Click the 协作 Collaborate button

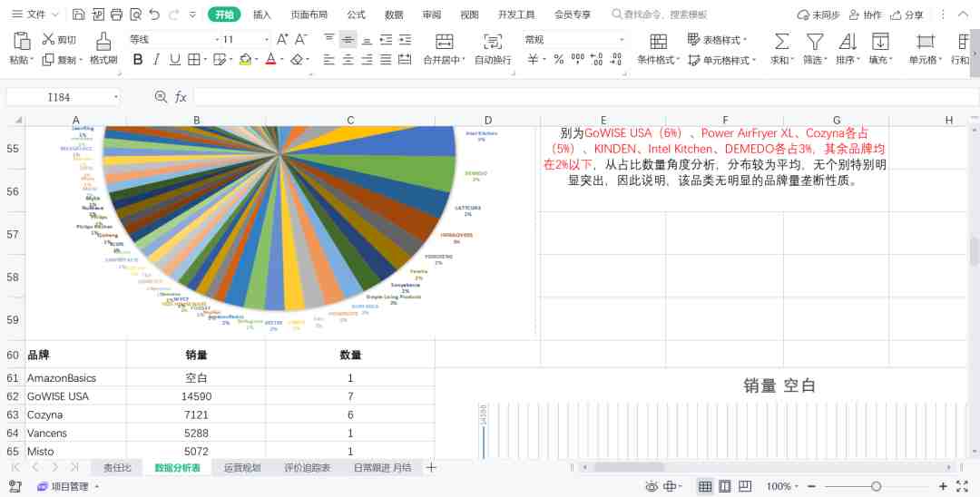[865, 15]
